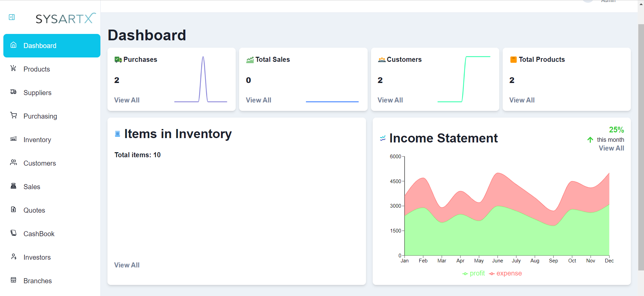Click the Customers people icon in sidebar
The image size is (644, 296).
tap(13, 162)
